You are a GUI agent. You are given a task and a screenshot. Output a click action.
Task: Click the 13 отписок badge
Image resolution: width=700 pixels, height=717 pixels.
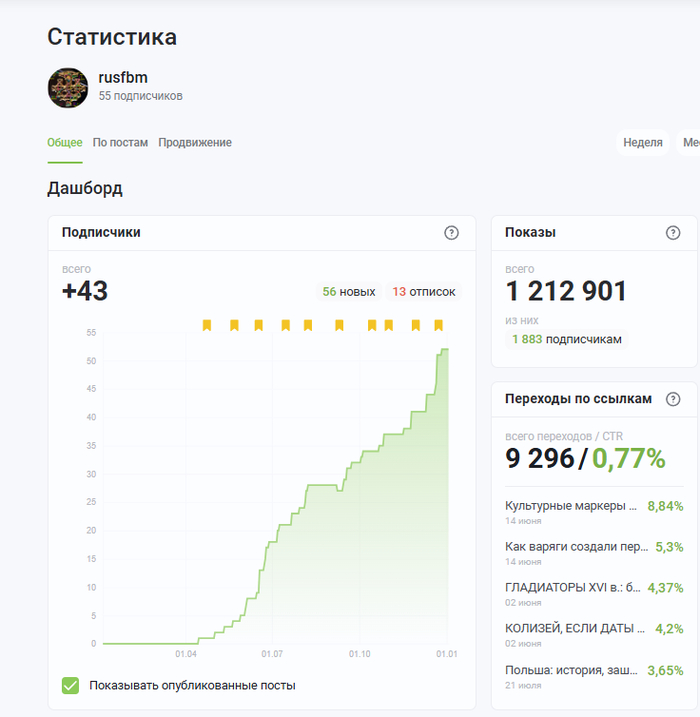tap(424, 292)
